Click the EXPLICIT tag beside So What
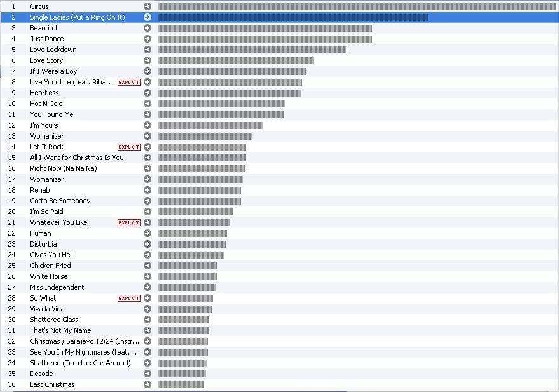This screenshot has width=559, height=392. (x=129, y=298)
